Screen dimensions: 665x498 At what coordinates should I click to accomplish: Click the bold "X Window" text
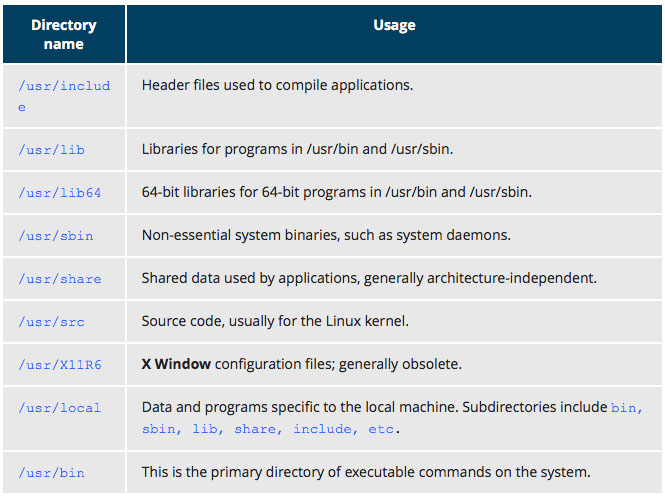tap(176, 364)
